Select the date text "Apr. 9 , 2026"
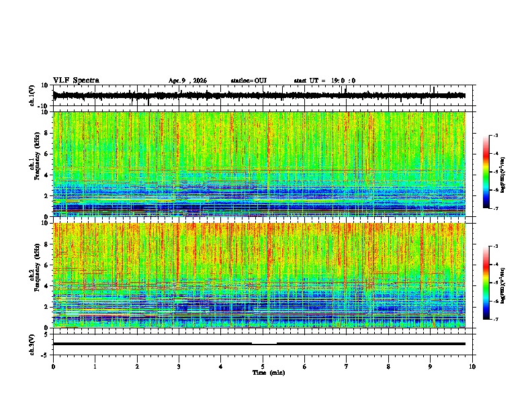This screenshot has height=411, width=532. pyautogui.click(x=187, y=81)
